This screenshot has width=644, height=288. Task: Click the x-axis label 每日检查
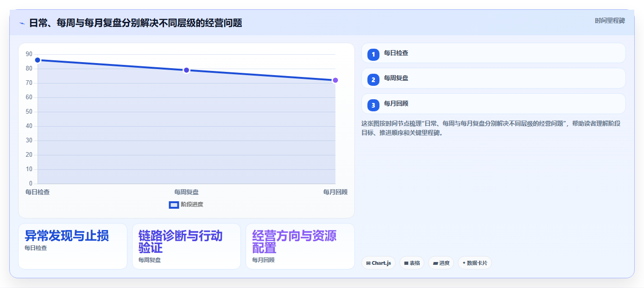(38, 192)
